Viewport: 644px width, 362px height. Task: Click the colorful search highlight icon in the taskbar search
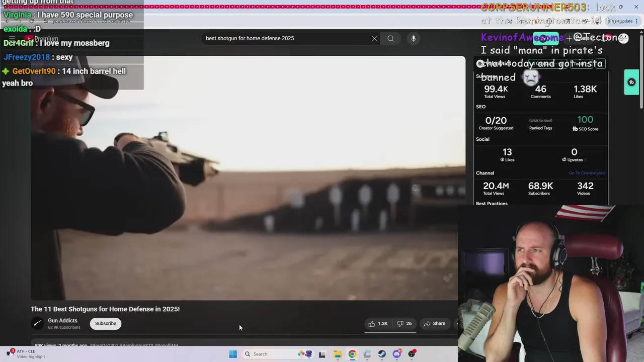pyautogui.click(x=305, y=354)
